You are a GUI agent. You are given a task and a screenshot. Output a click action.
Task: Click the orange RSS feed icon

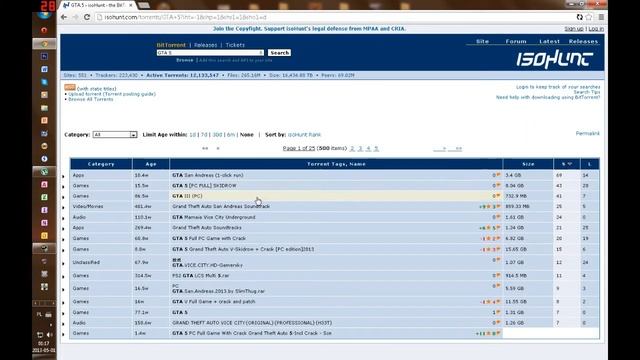point(70,87)
